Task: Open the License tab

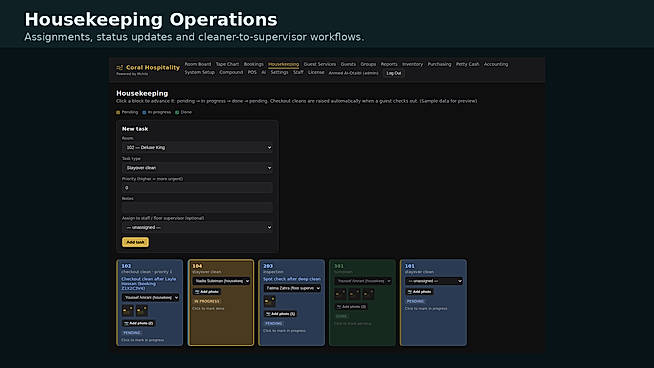Action: click(316, 73)
